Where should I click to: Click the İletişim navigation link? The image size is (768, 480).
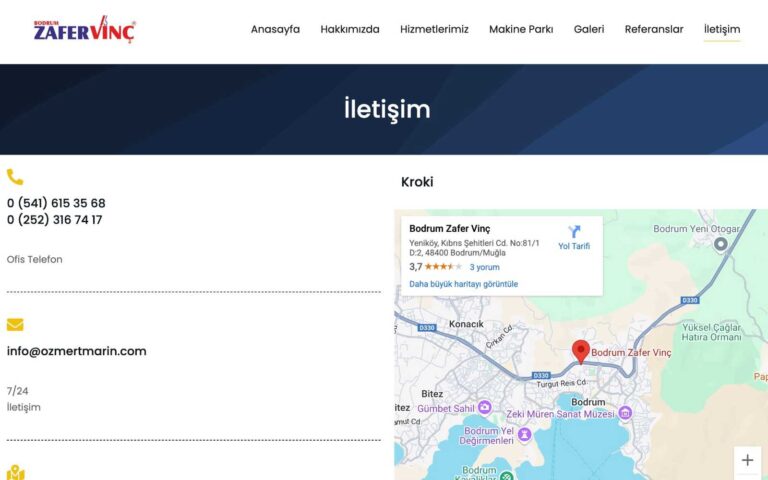[x=722, y=30]
